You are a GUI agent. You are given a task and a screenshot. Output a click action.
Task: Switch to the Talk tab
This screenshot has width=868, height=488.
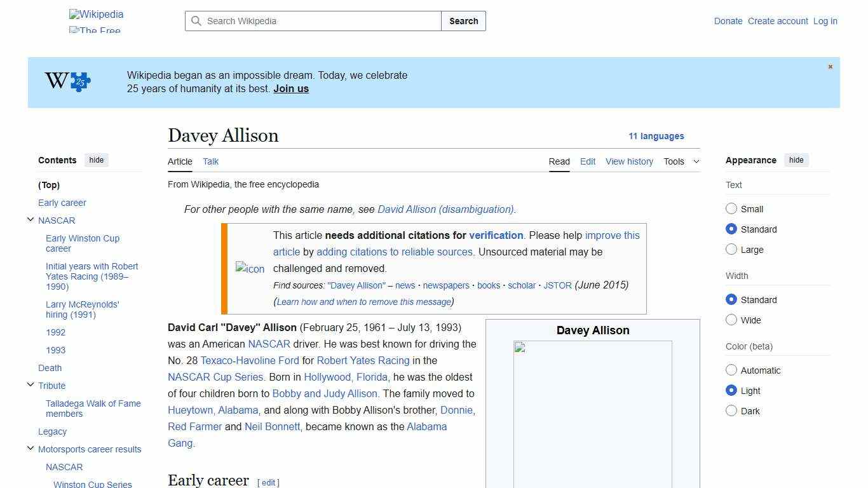point(210,161)
